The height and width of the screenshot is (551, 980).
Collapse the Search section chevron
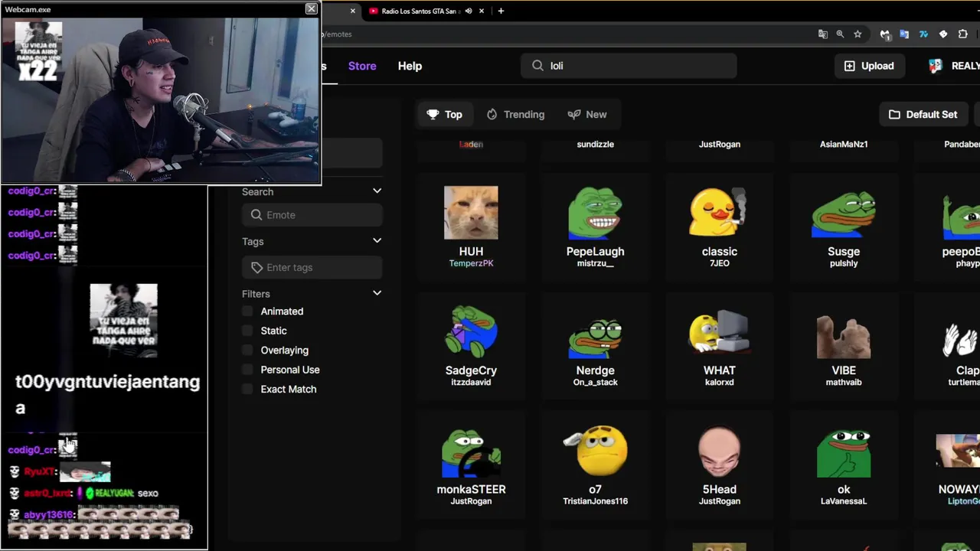point(377,191)
